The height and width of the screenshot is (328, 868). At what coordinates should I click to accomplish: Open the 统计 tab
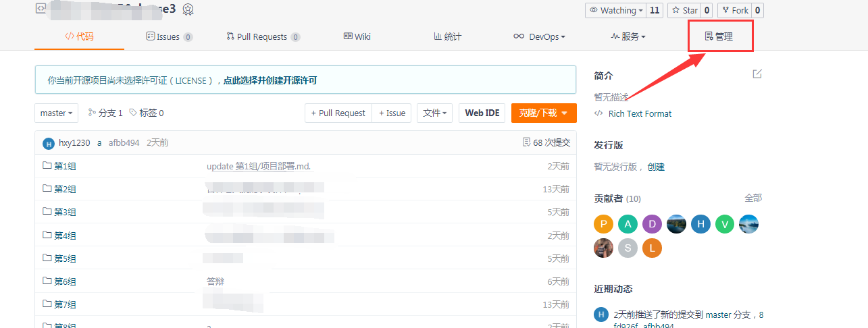[447, 36]
